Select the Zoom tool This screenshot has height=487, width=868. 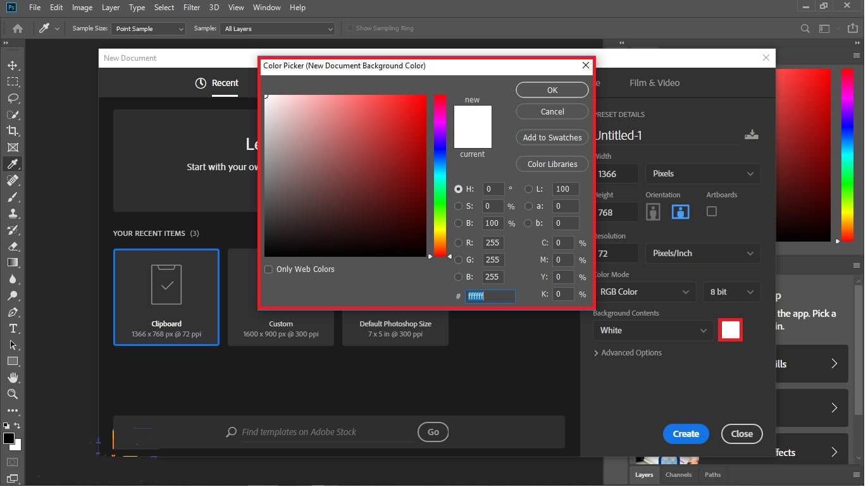click(x=12, y=395)
